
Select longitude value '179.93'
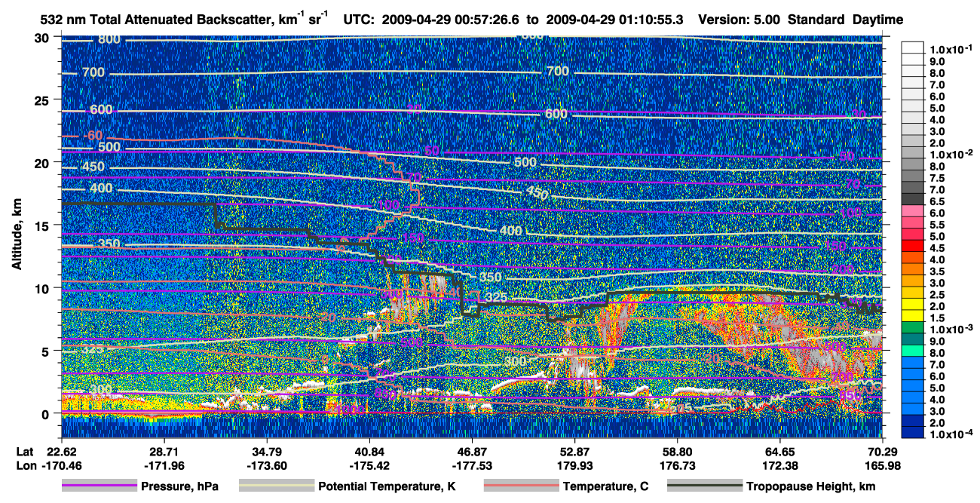(574, 465)
